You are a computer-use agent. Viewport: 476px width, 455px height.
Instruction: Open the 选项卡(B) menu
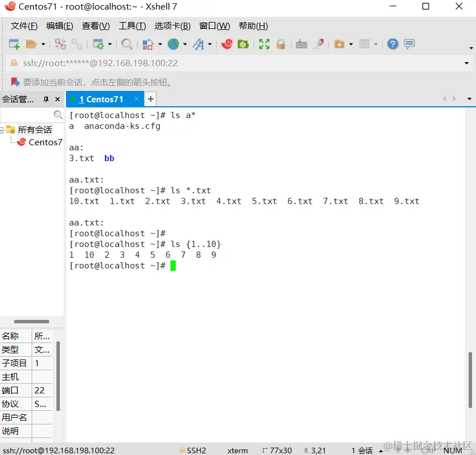coord(172,26)
